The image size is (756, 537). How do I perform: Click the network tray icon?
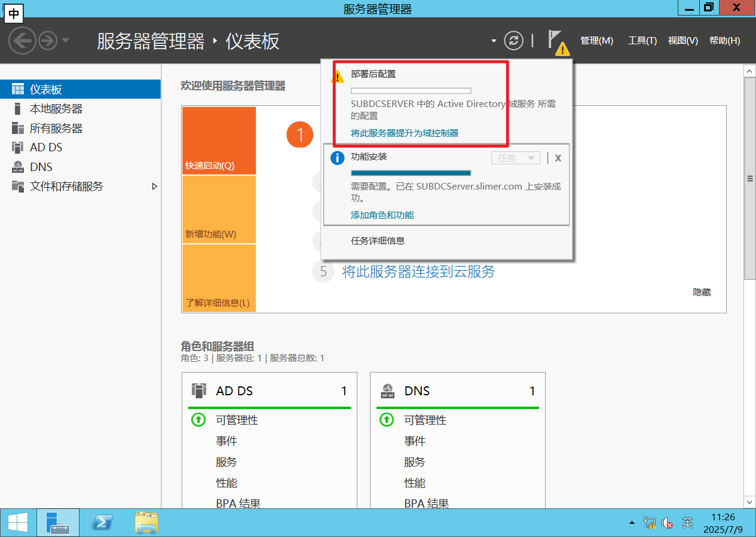pos(650,523)
